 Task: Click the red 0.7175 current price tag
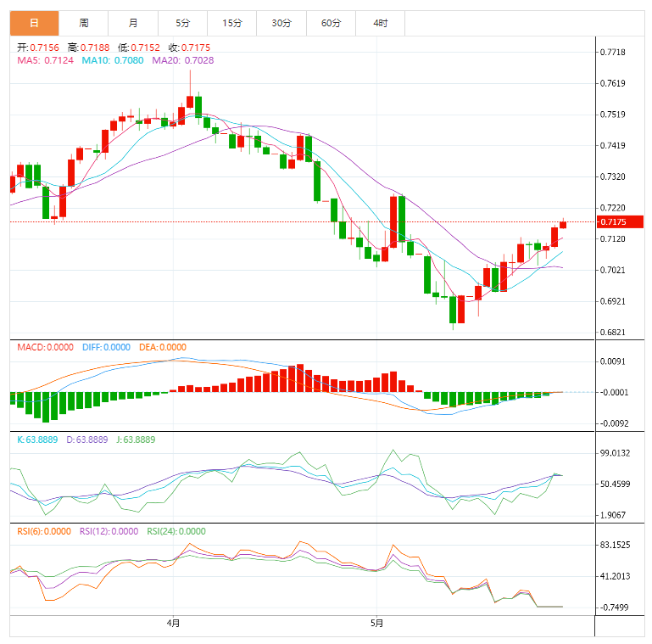point(620,221)
